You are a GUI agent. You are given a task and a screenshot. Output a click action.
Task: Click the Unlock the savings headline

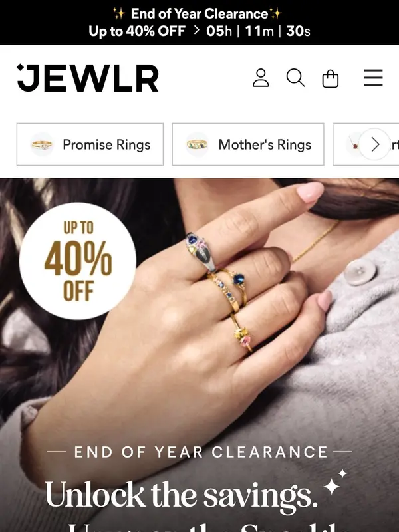click(181, 495)
